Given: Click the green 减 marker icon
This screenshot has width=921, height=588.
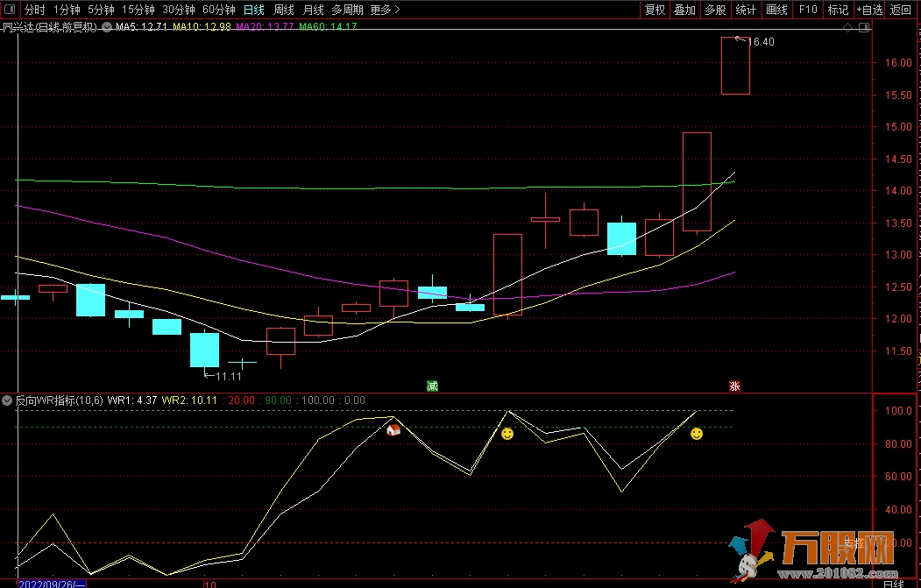Looking at the screenshot, I should click(x=432, y=386).
